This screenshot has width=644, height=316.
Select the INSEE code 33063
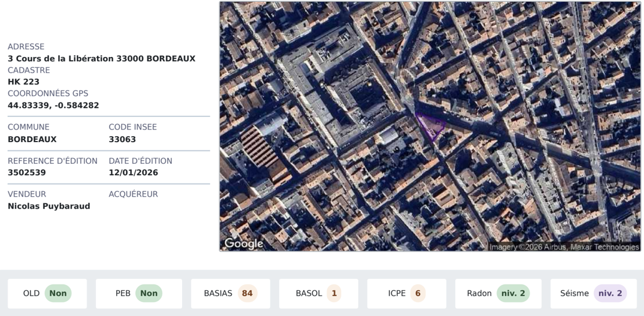[x=122, y=139]
